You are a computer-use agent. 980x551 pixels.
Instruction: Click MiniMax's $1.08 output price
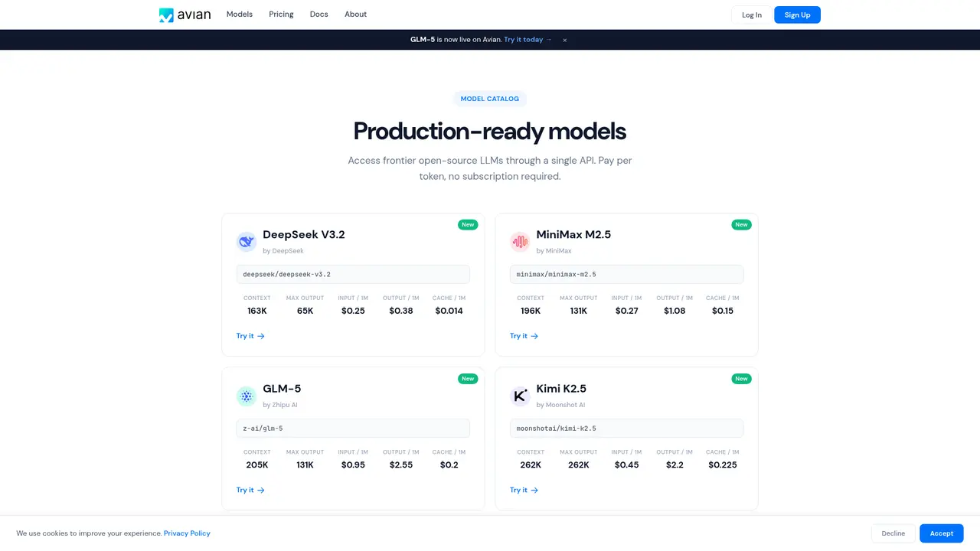coord(675,311)
